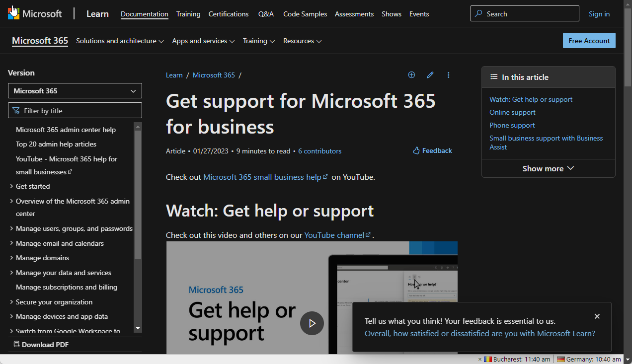Open the YouTube channel link
The width and height of the screenshot is (632, 364).
pos(337,235)
